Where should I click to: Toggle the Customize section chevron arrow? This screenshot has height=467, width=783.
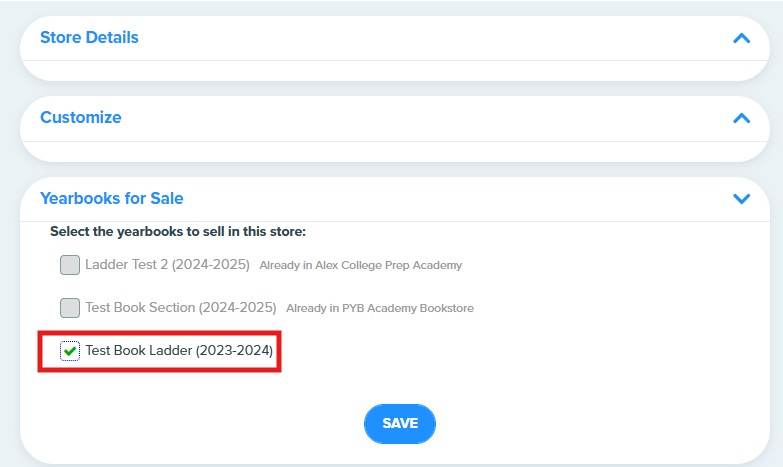tap(742, 118)
